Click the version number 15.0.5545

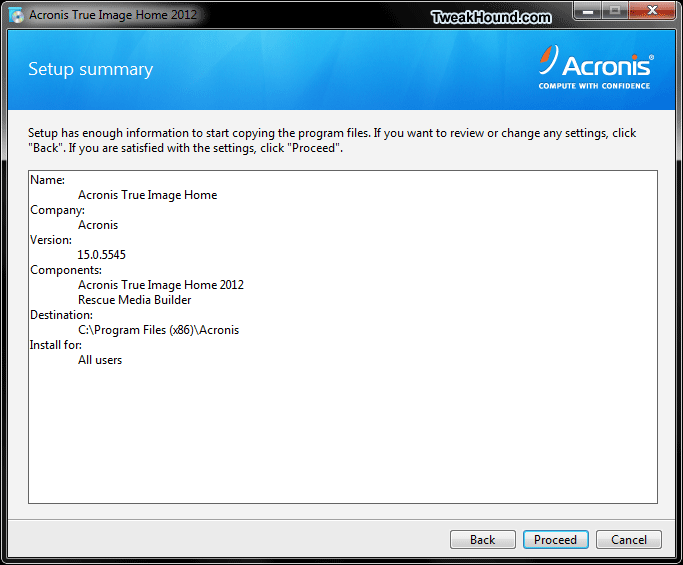tap(101, 255)
